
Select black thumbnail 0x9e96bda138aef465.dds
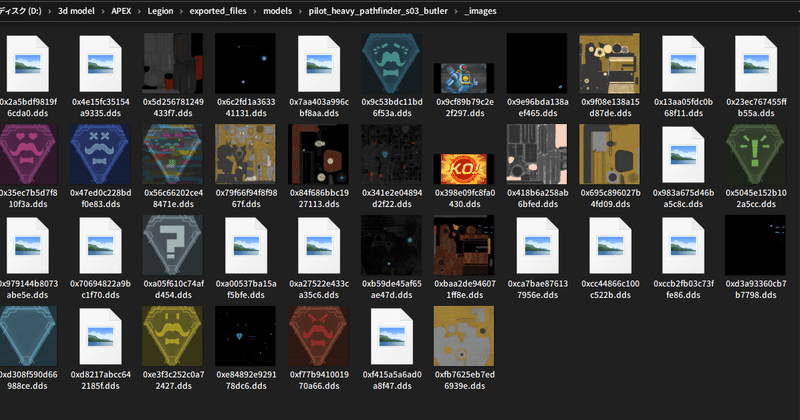(x=537, y=63)
